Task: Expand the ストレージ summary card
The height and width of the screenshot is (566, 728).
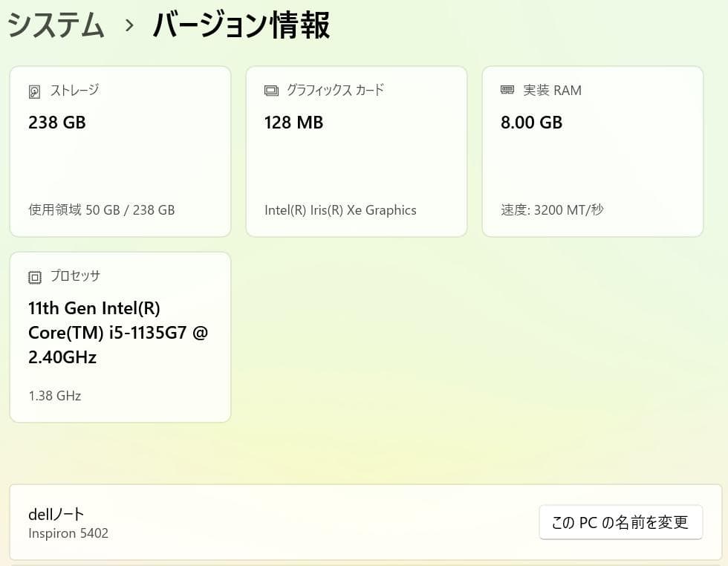Action: click(120, 152)
